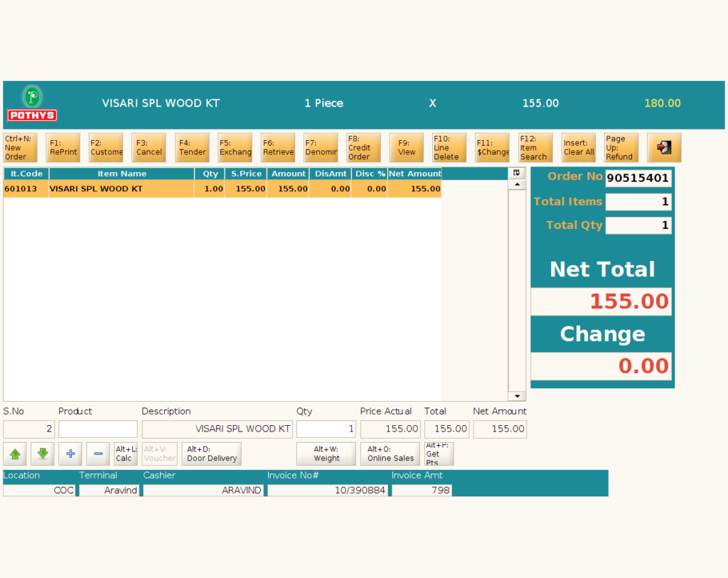728x578 pixels.
Task: Click the Location field showing COC
Action: coord(39,491)
